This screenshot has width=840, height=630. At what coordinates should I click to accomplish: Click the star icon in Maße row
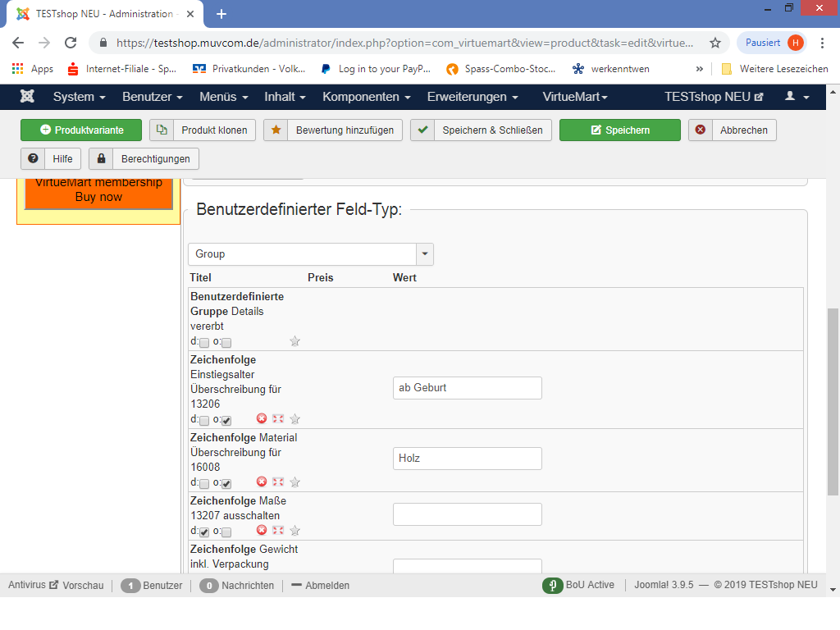pyautogui.click(x=295, y=531)
